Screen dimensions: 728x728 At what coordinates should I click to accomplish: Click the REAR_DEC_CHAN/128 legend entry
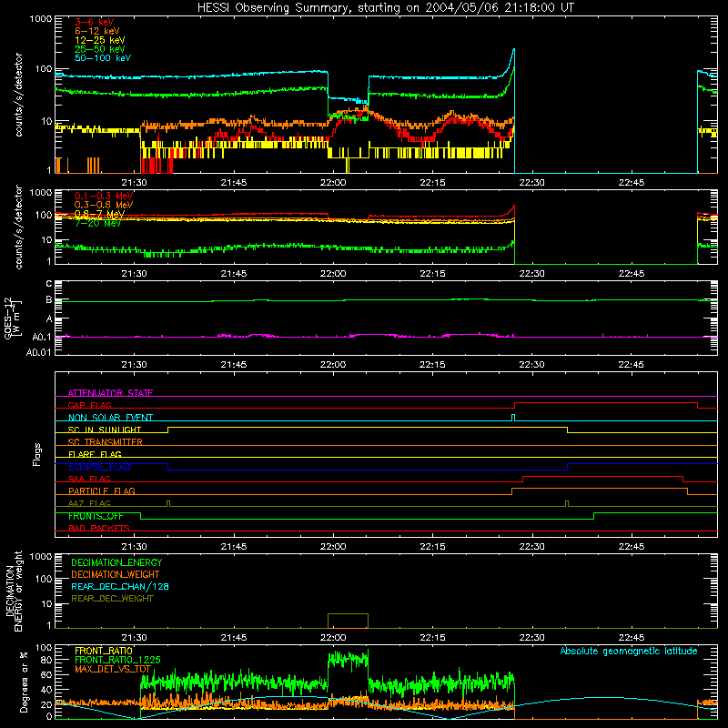(x=120, y=586)
